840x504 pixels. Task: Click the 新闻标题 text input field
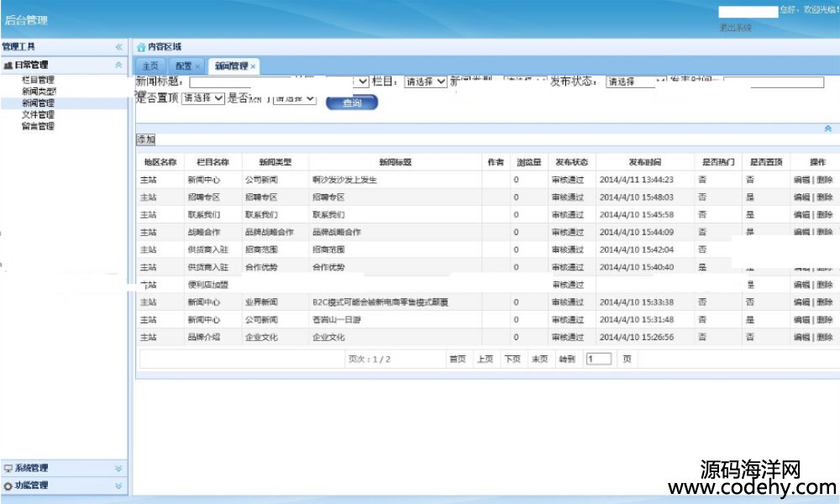244,82
